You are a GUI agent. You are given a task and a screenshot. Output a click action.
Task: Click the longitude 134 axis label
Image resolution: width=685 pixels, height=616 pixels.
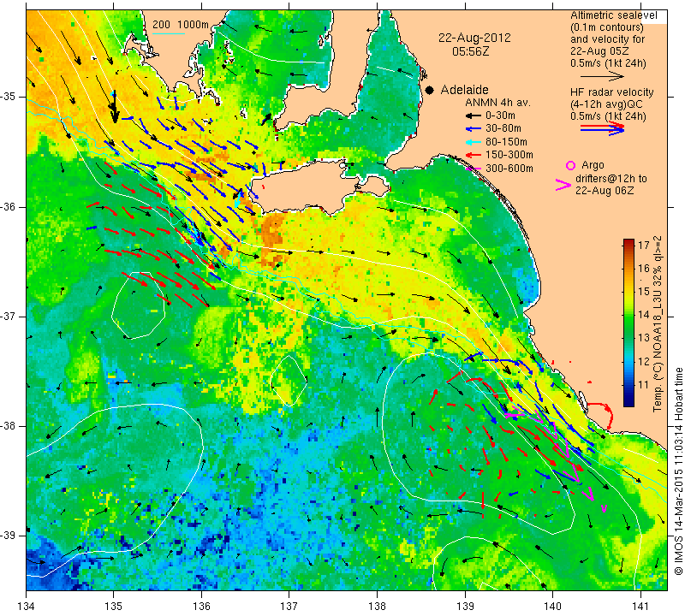pos(27,606)
